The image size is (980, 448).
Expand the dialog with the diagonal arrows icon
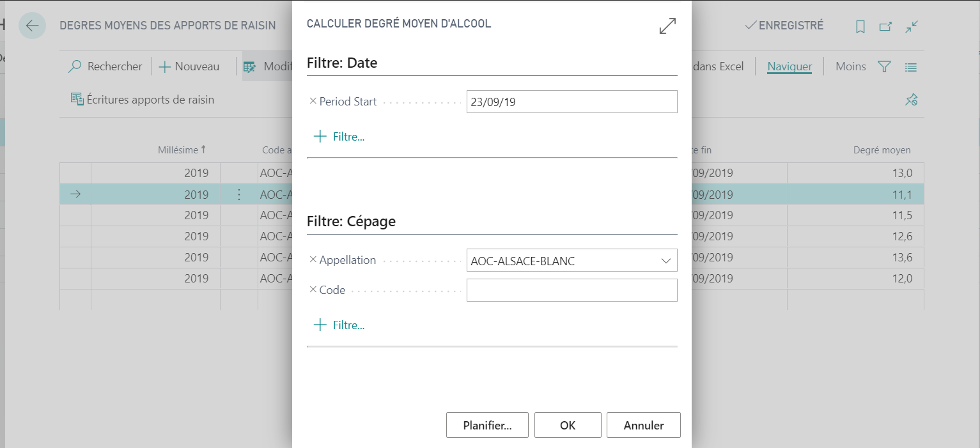pos(667,26)
